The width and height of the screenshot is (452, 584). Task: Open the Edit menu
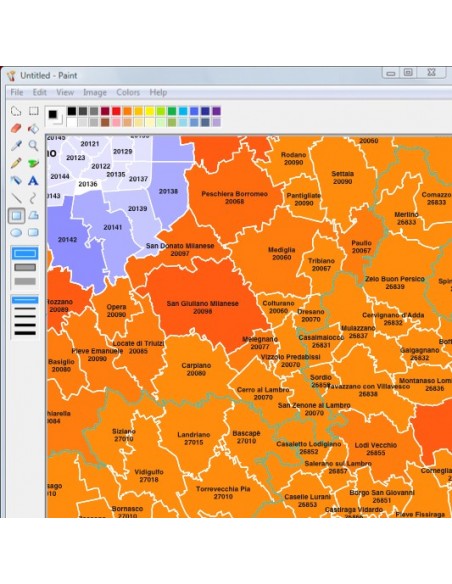pos(39,92)
